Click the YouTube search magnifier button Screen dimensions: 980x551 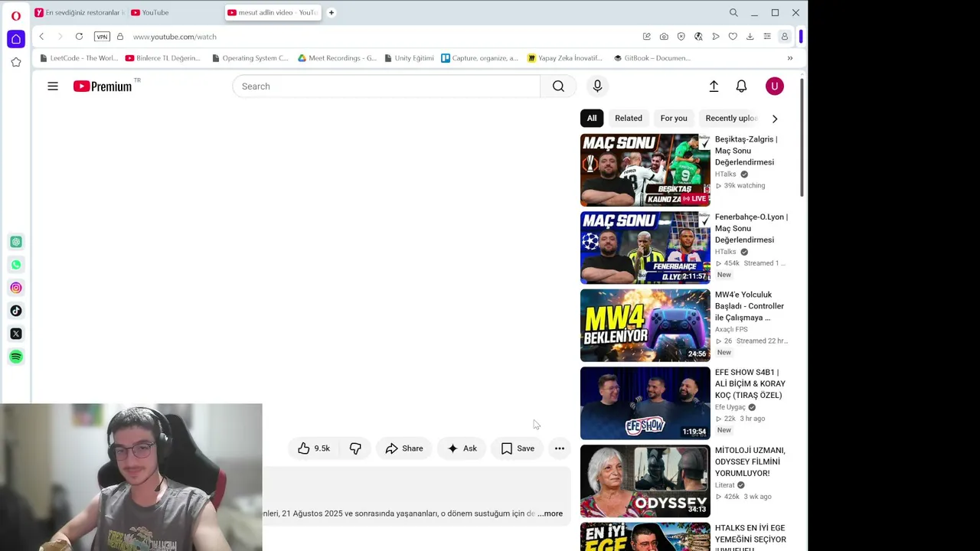[558, 86]
